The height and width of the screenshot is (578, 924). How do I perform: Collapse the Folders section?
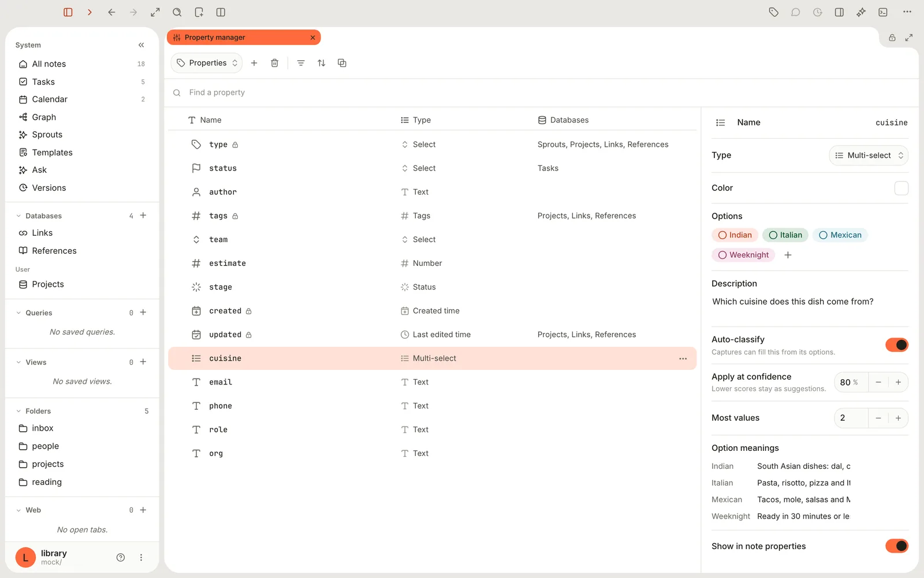[18, 411]
